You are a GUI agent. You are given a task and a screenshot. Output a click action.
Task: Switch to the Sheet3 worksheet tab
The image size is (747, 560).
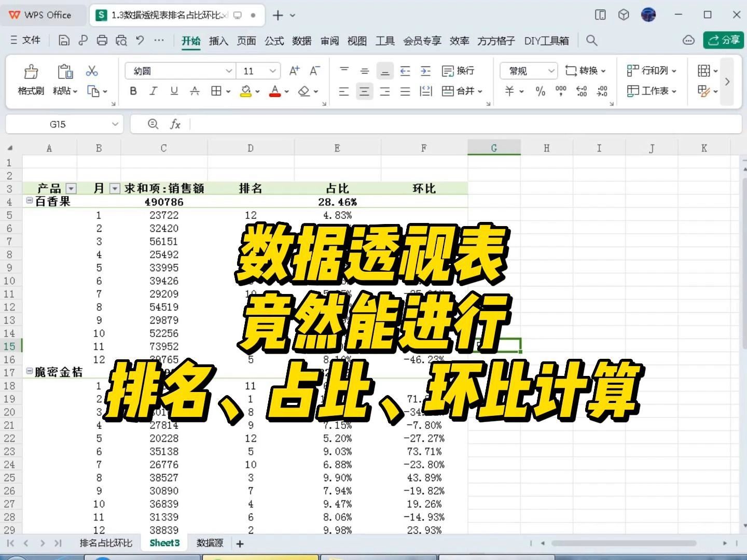[x=164, y=543]
